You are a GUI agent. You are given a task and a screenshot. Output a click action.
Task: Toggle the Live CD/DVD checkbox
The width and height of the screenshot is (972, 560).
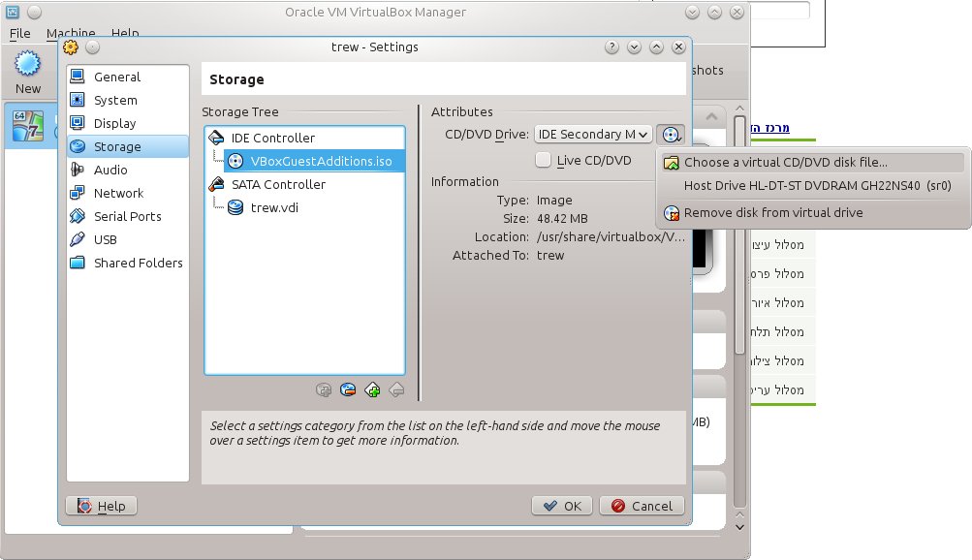point(543,160)
